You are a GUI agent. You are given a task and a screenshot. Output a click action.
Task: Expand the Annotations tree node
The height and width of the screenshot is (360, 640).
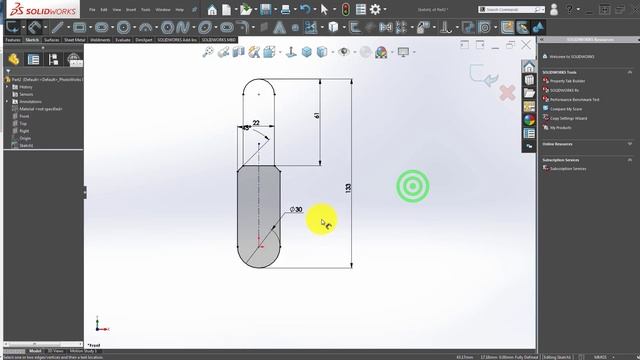click(x=7, y=102)
